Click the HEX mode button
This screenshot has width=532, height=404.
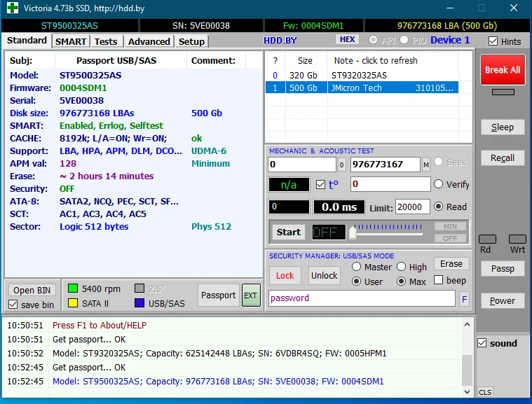point(346,40)
